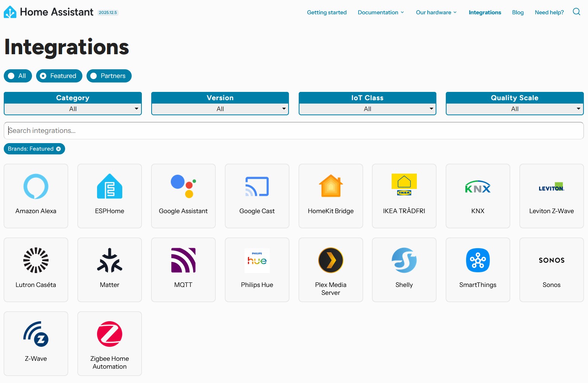Go to the Getting started page
The image size is (588, 383).
[327, 12]
